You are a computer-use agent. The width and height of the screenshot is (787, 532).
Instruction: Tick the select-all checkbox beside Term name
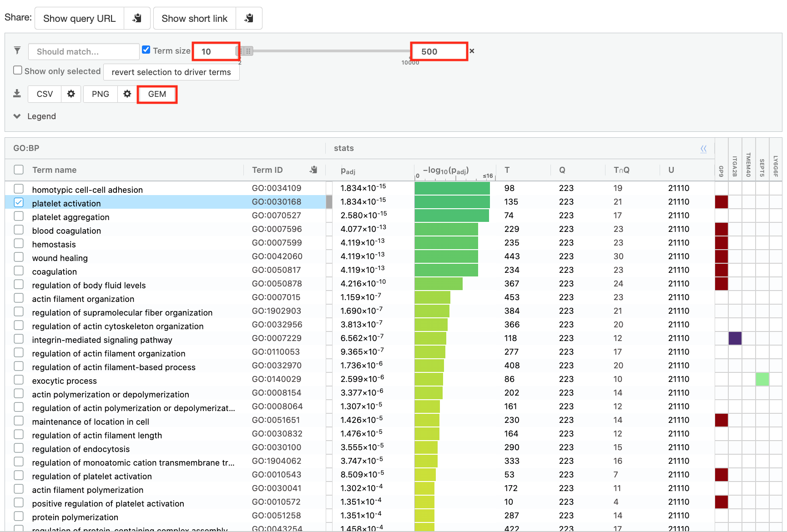(19, 170)
